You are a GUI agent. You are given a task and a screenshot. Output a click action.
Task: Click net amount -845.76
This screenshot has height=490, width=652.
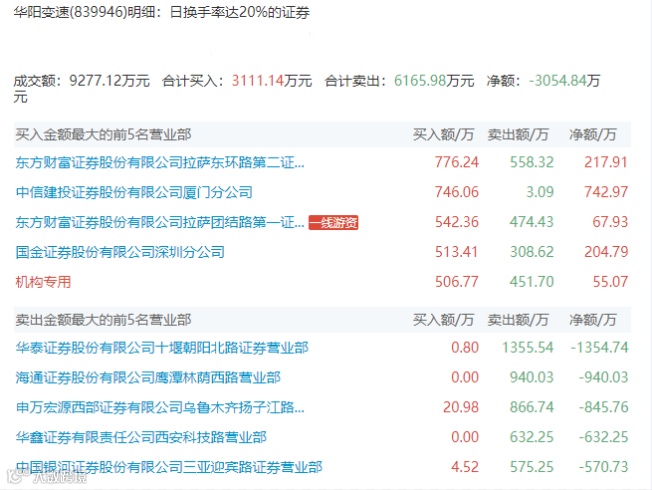point(603,407)
